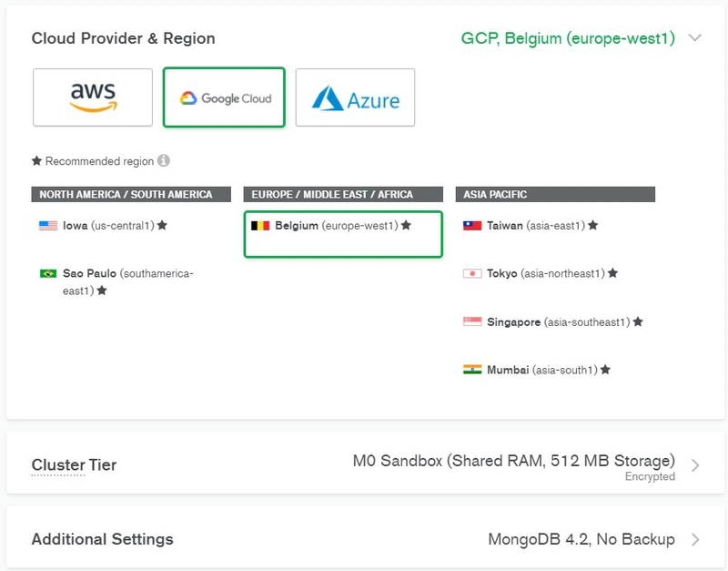Click the United States flag icon beside Iowa
This screenshot has width=728, height=571.
pyautogui.click(x=48, y=226)
